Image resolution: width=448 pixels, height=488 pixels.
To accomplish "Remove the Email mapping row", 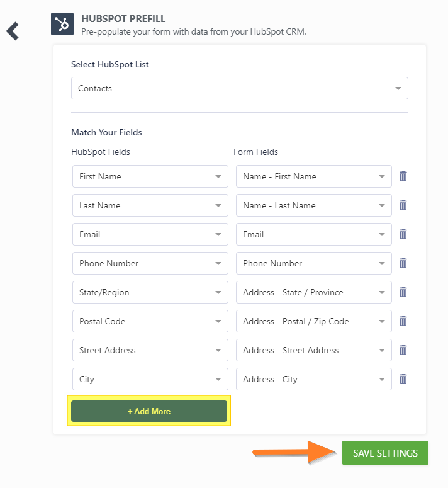I will click(403, 234).
